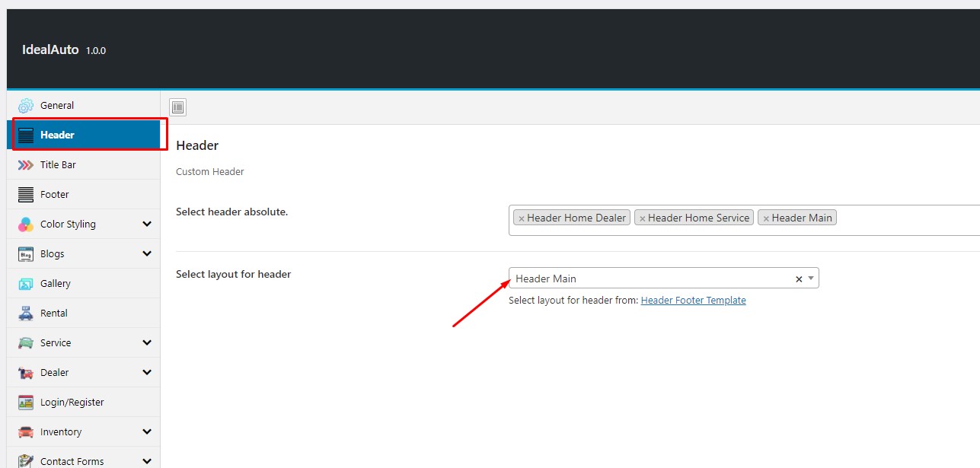Remove the Header Home Service tag
Image resolution: width=980 pixels, height=468 pixels.
(643, 218)
